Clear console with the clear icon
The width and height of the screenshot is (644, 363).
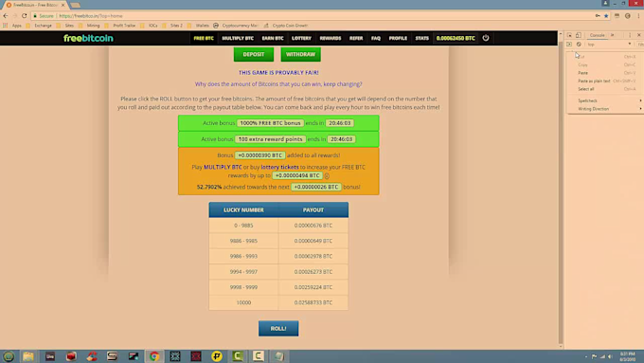pos(579,44)
